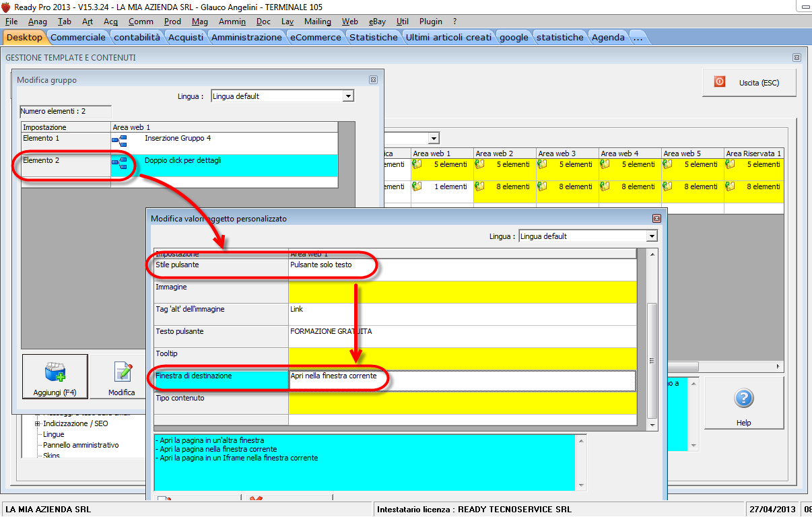The height and width of the screenshot is (517, 812).
Task: Open the dropdown above the Area web grid
Action: (435, 137)
